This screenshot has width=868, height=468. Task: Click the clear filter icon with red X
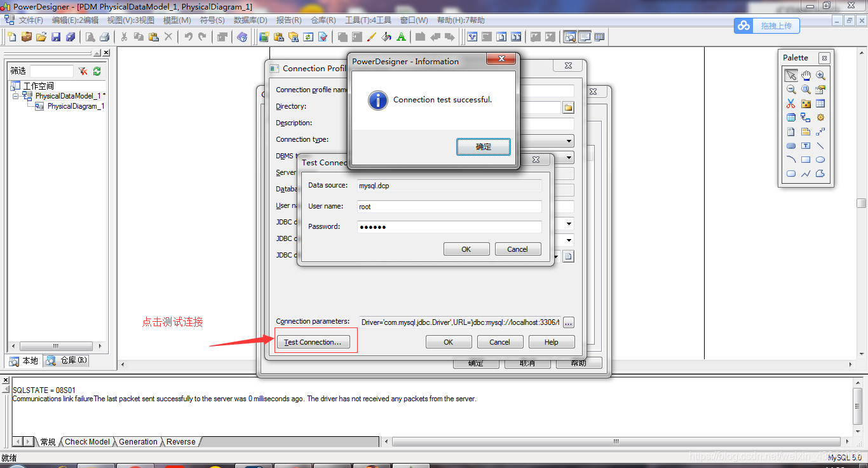(x=83, y=71)
